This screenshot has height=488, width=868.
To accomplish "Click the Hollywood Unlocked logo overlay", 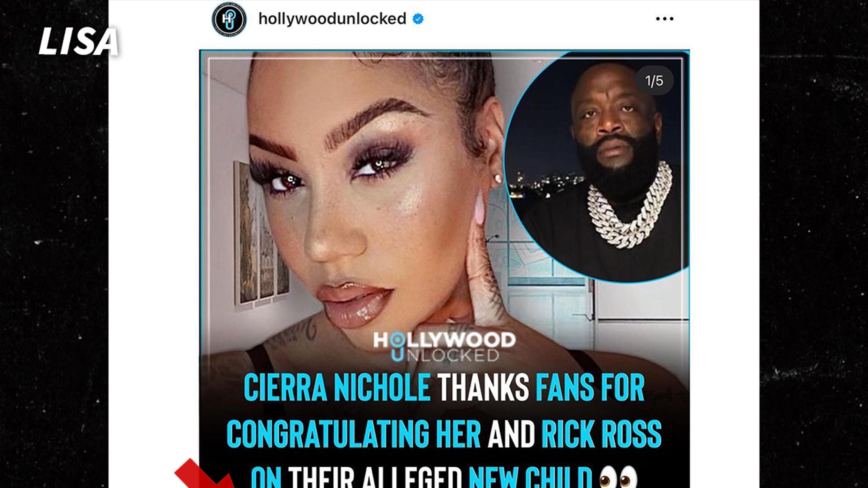I will 444,347.
